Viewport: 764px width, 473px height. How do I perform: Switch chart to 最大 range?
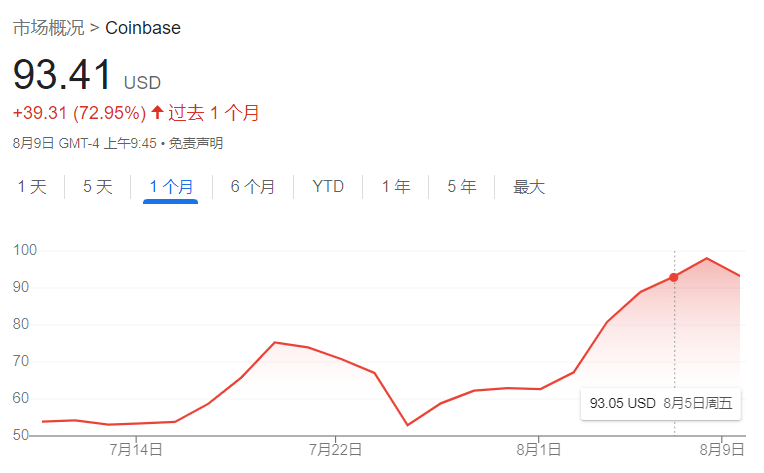point(529,187)
